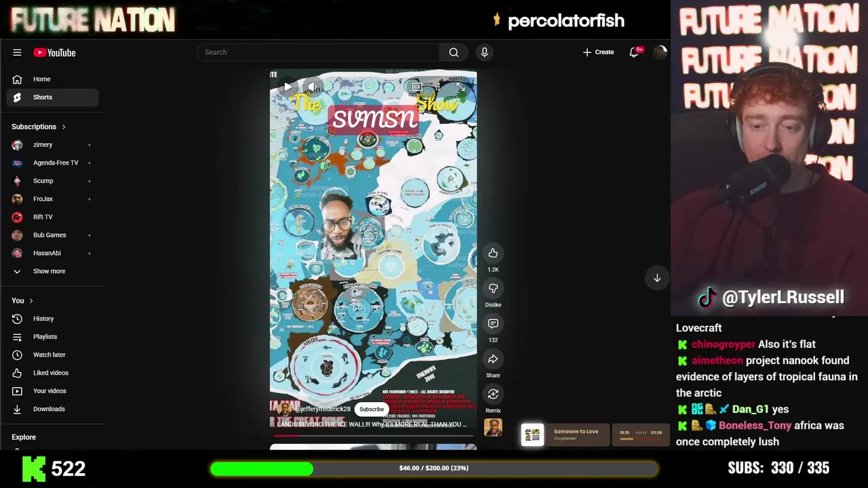Image resolution: width=868 pixels, height=488 pixels.
Task: Click Dan_G1 username in chat
Action: click(750, 409)
